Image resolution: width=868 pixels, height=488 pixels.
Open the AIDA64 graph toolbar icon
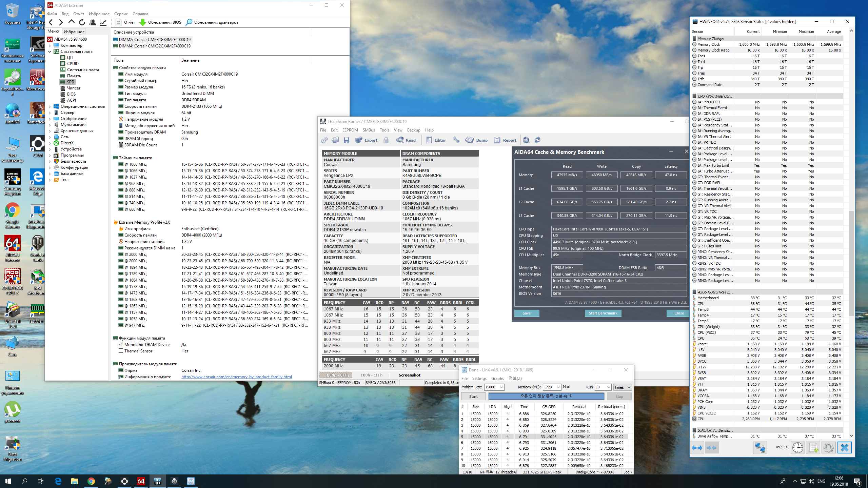click(103, 22)
